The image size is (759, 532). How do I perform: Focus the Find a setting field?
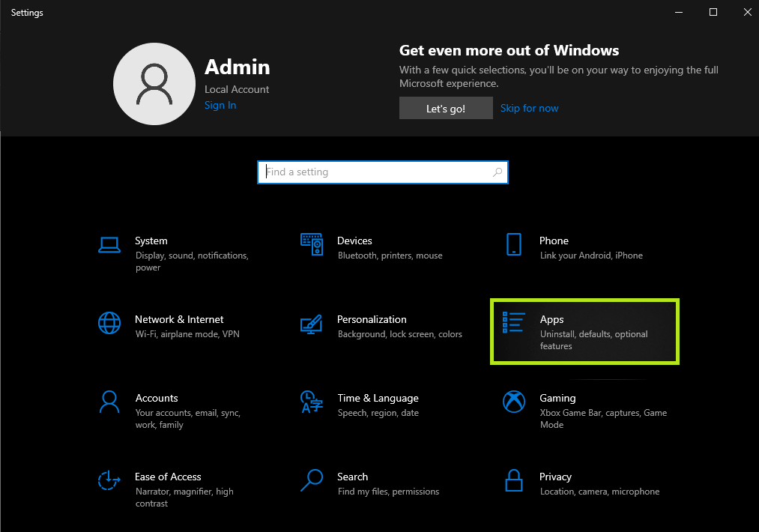(382, 172)
